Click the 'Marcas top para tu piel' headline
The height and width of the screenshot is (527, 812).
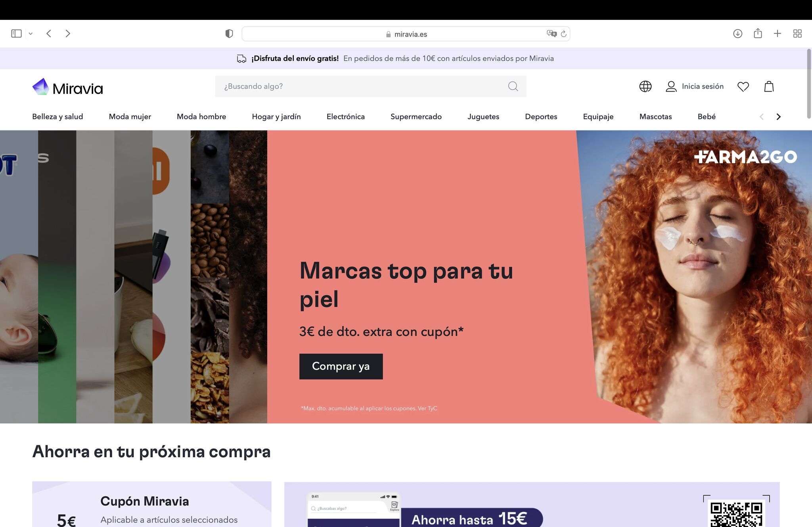pyautogui.click(x=406, y=285)
